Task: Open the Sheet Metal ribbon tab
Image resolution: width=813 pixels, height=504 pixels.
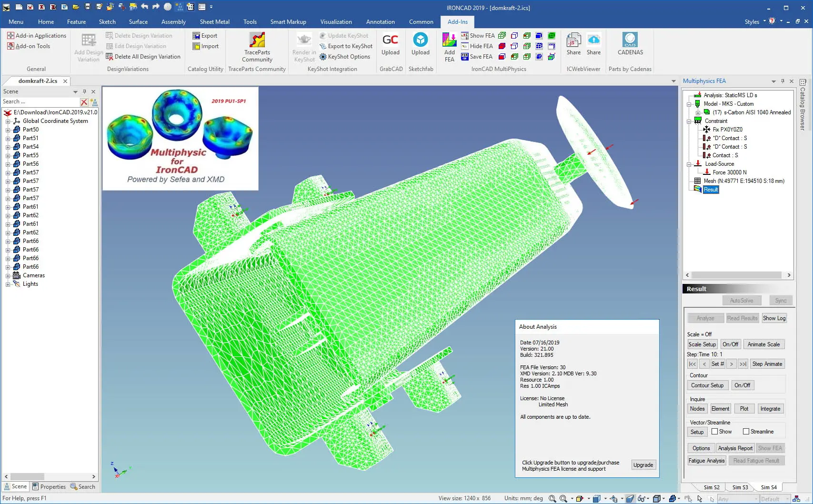Action: point(214,21)
